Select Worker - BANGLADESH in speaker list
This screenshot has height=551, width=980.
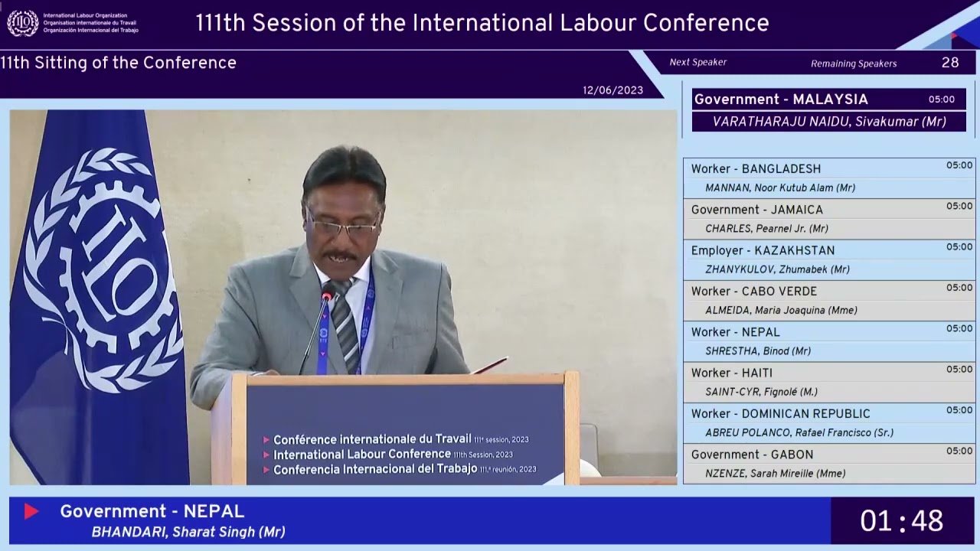click(x=828, y=178)
